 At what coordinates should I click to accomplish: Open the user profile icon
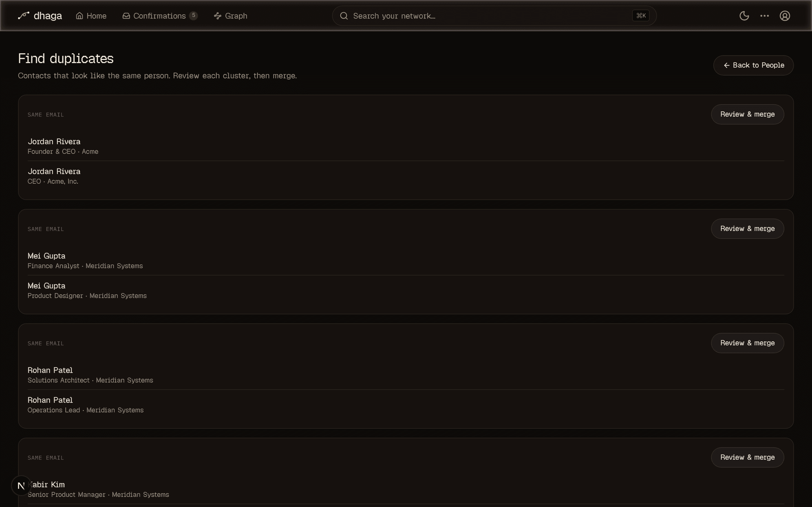784,16
